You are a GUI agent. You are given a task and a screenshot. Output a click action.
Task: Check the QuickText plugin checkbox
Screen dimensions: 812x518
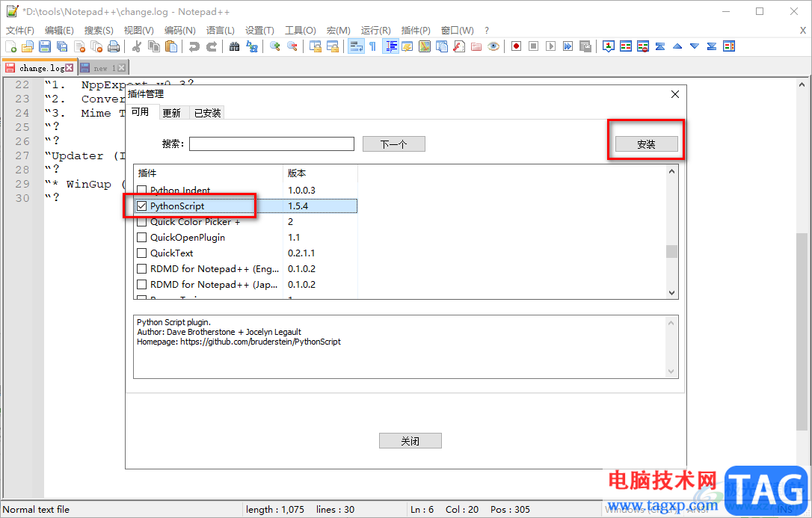(x=141, y=253)
